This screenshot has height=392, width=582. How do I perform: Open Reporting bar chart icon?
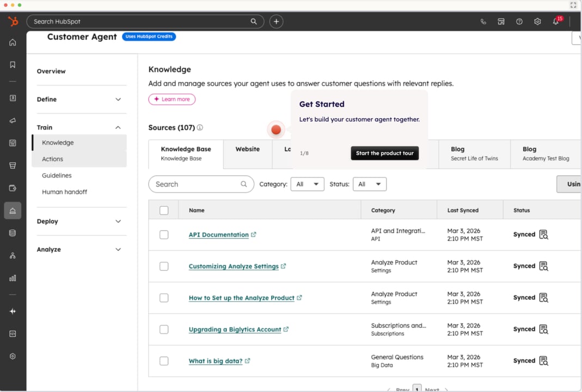(x=13, y=278)
